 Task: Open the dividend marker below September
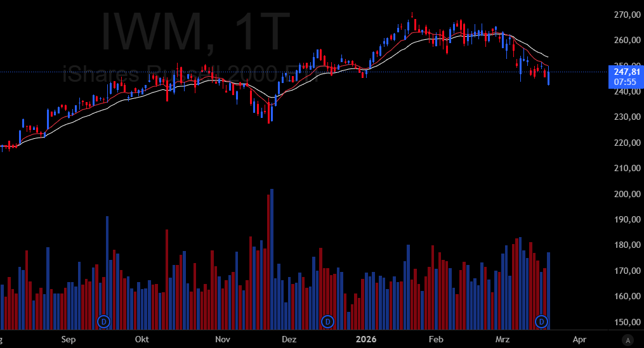click(104, 322)
